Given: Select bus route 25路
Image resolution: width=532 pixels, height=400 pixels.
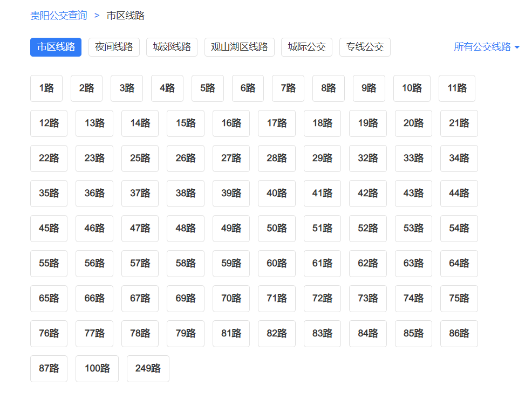Looking at the screenshot, I should pos(140,158).
